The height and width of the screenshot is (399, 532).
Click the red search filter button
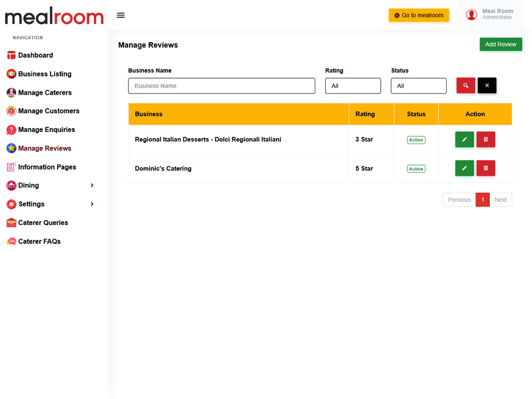tap(465, 85)
